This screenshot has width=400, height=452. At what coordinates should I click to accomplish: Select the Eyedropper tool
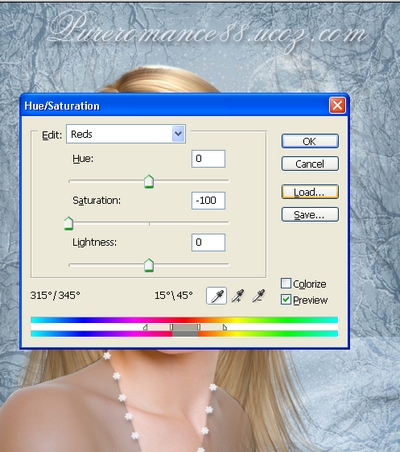[x=217, y=296]
